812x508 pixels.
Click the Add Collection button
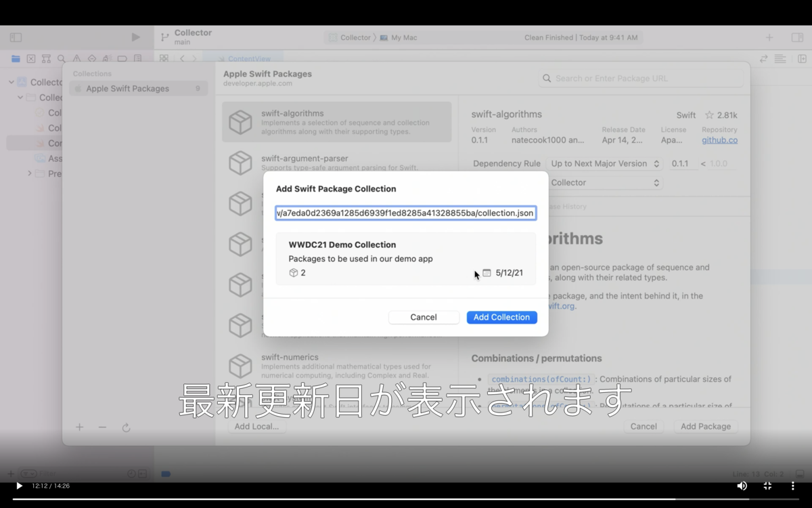[x=501, y=317]
